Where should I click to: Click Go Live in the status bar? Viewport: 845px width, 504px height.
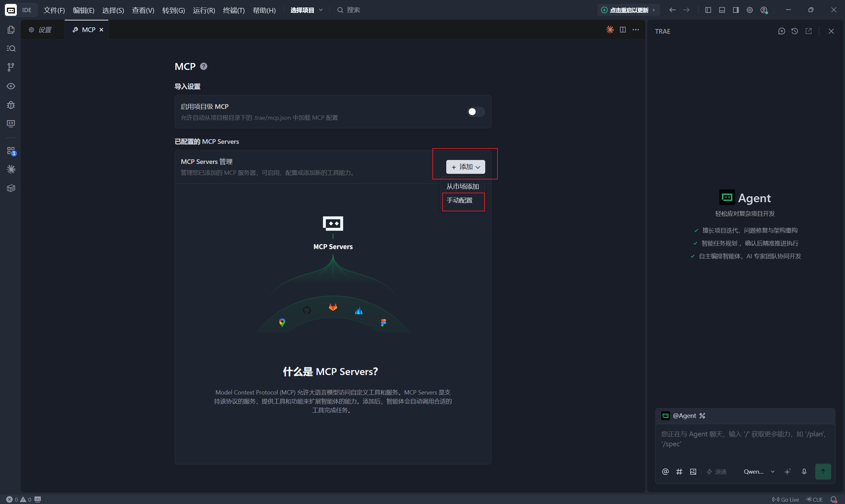(785, 499)
